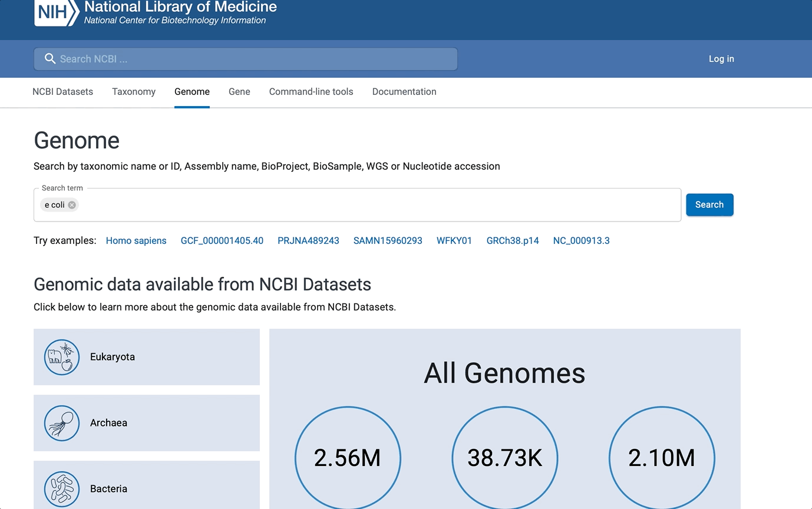Viewport: 812px width, 509px height.
Task: Open the Documentation tab
Action: tap(404, 92)
